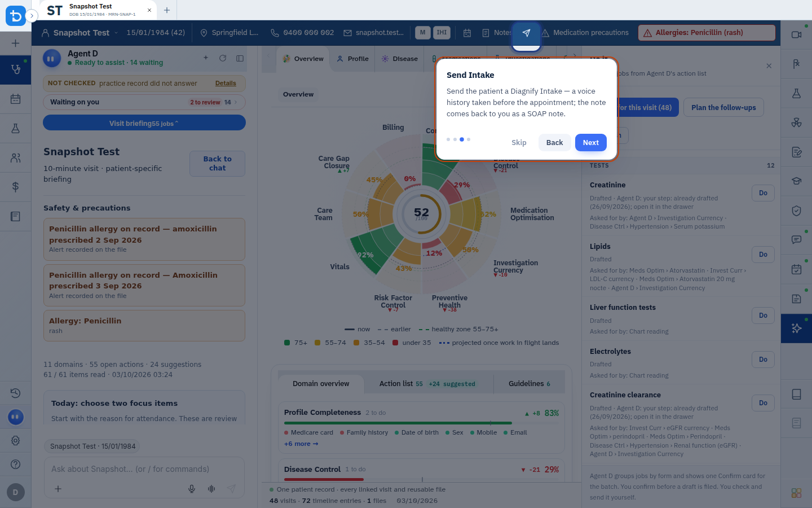
Task: Toggle the M badge in patient header
Action: [423, 33]
